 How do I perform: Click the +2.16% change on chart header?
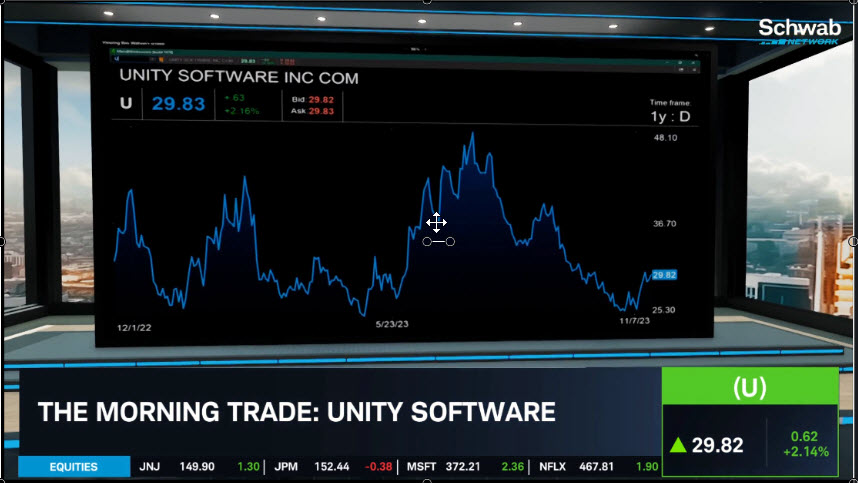tap(241, 111)
